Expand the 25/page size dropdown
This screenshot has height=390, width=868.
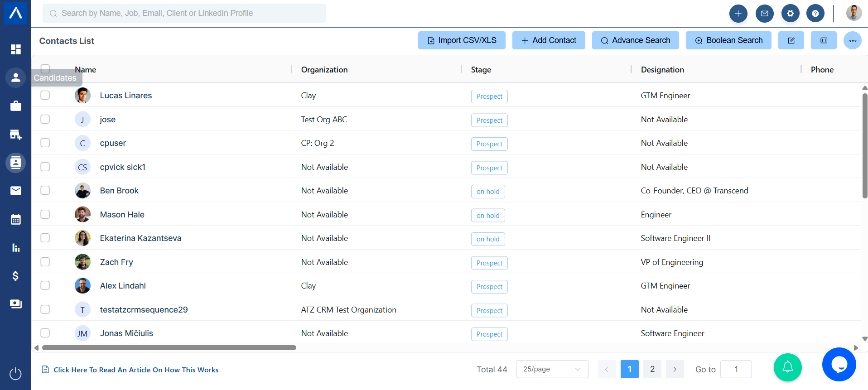(552, 369)
